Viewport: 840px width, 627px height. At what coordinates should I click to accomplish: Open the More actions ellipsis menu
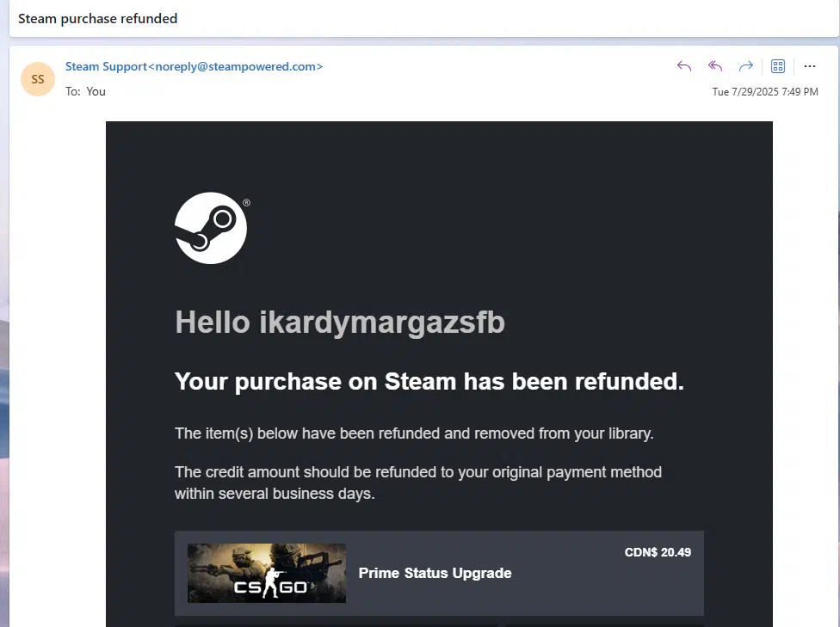pyautogui.click(x=810, y=66)
